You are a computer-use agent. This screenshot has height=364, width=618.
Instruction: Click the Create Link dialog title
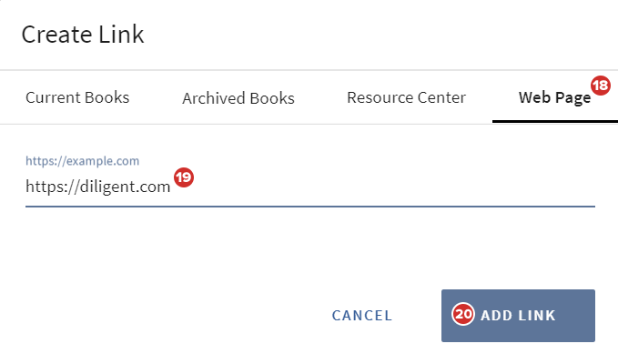point(83,35)
